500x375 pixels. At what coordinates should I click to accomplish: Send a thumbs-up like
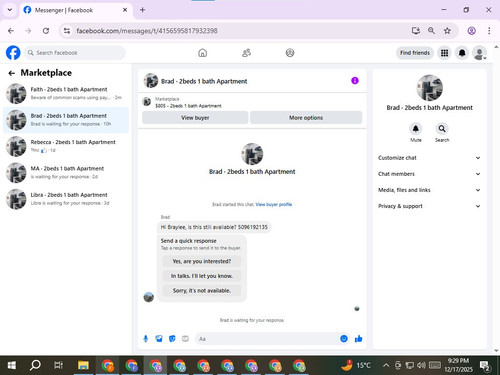tap(359, 339)
